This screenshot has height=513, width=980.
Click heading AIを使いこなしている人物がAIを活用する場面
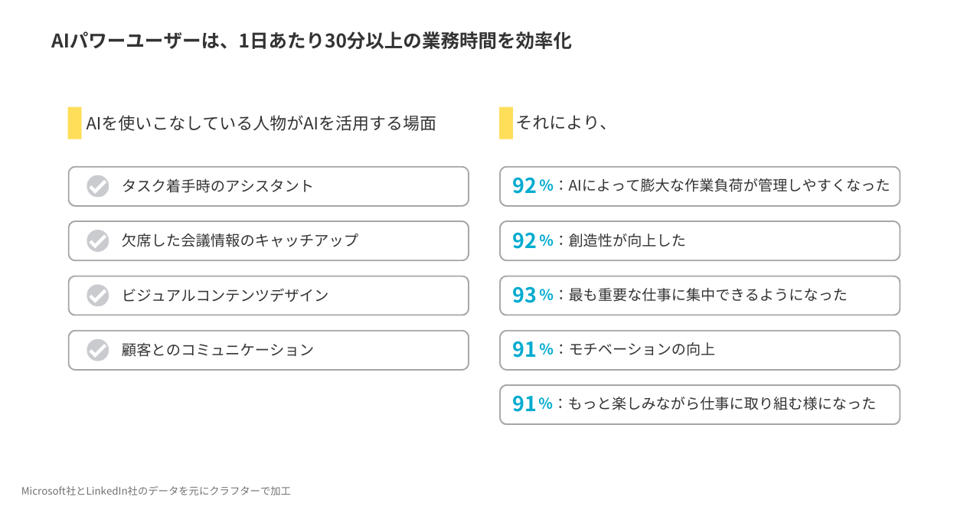(261, 123)
